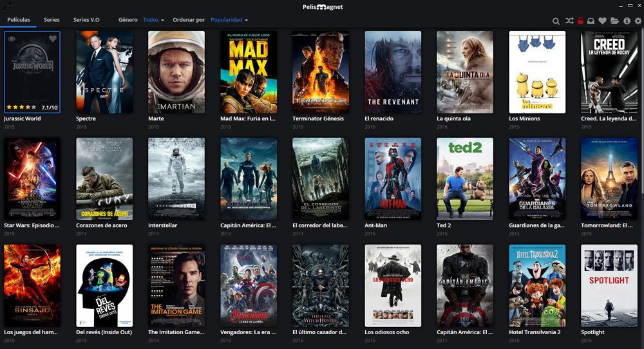644x349 pixels.
Task: Open the Popularidad sort dropdown
Action: (229, 20)
